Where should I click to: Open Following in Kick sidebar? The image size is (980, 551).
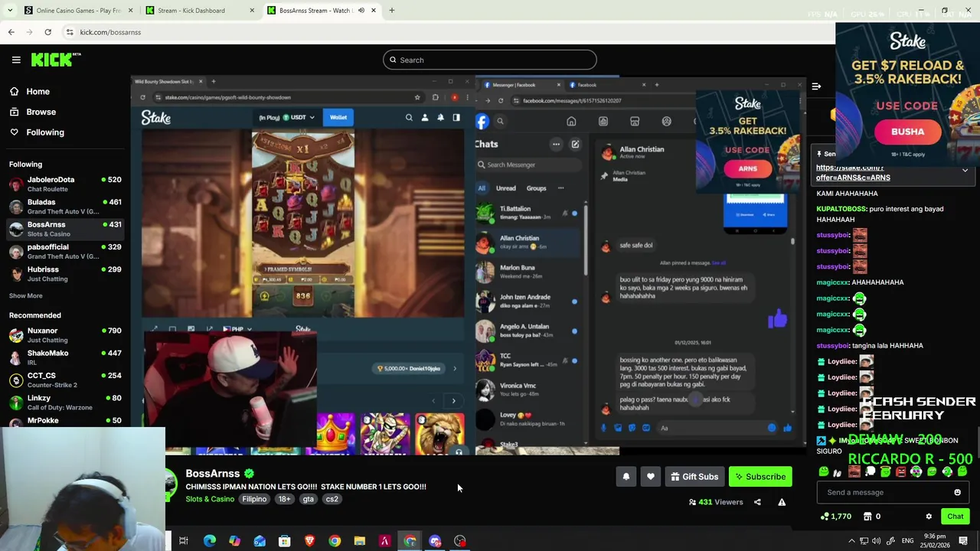(x=45, y=132)
